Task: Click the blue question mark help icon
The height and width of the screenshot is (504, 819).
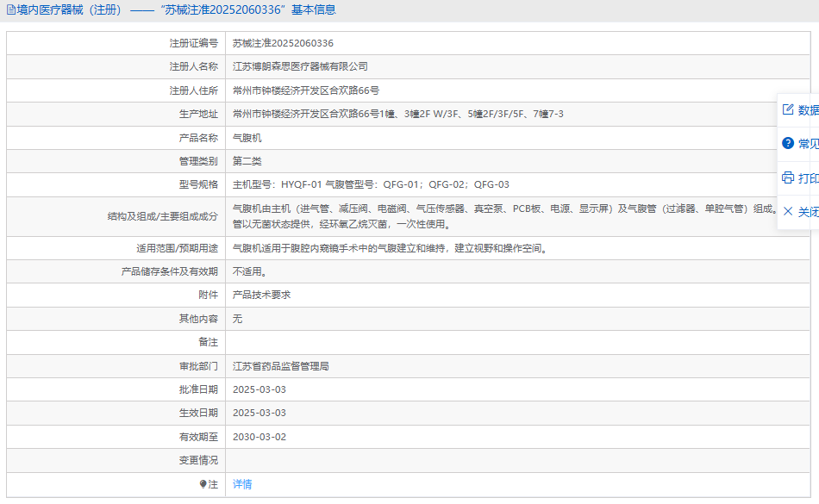Action: point(787,143)
